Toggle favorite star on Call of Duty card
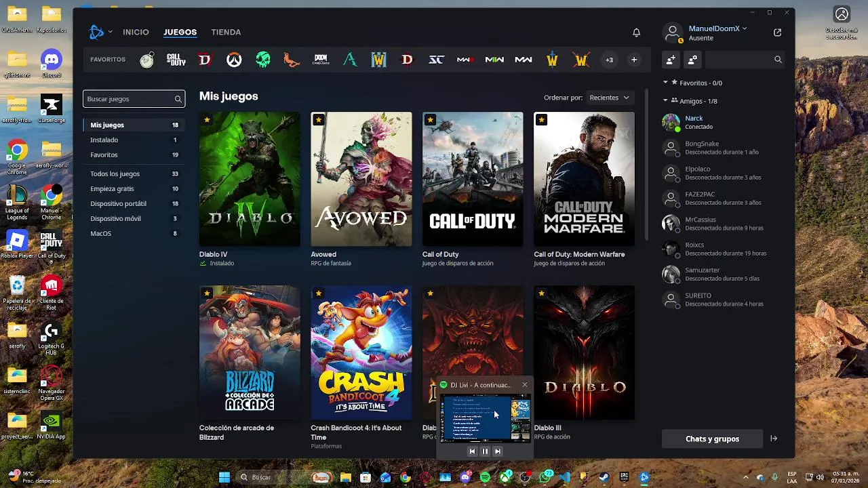Image resolution: width=868 pixels, height=488 pixels. 430,120
